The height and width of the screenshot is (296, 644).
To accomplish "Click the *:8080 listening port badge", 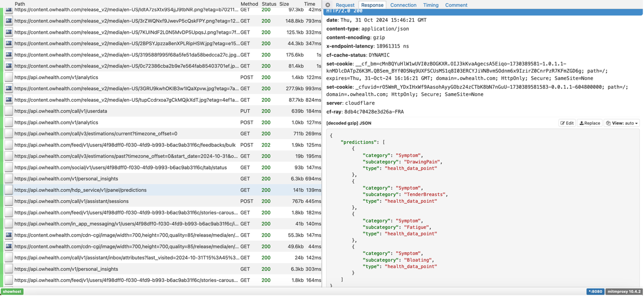I will click(595, 291).
